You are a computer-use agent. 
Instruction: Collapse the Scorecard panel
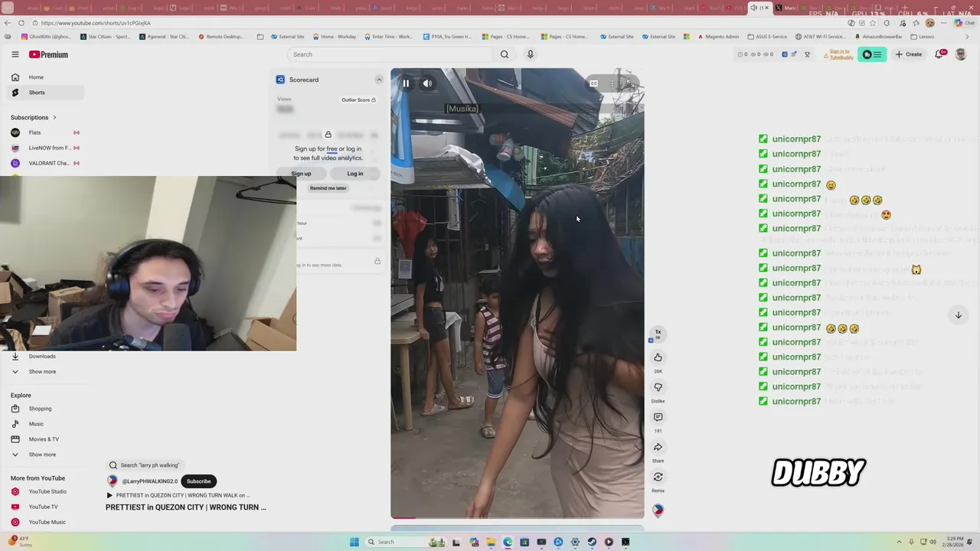378,80
